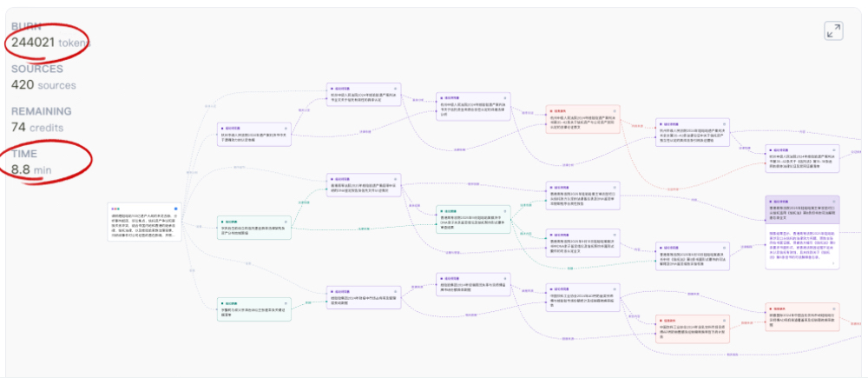Click the 74 credits value

tap(35, 127)
